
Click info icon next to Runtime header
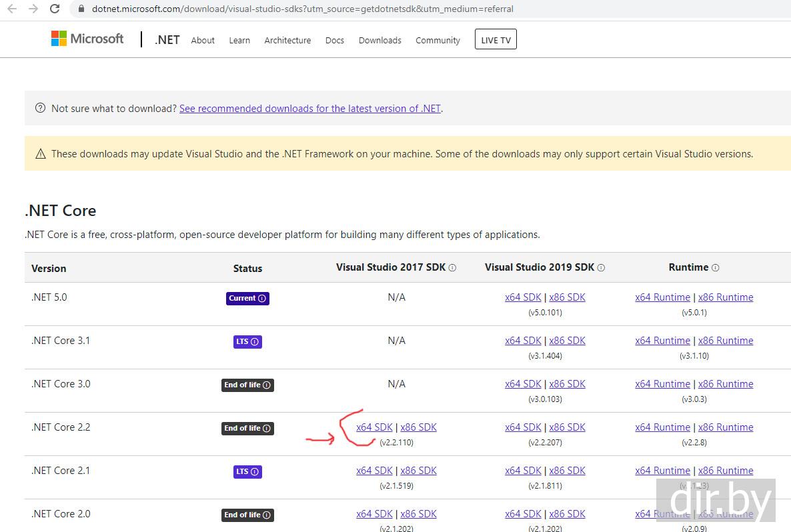coord(715,268)
